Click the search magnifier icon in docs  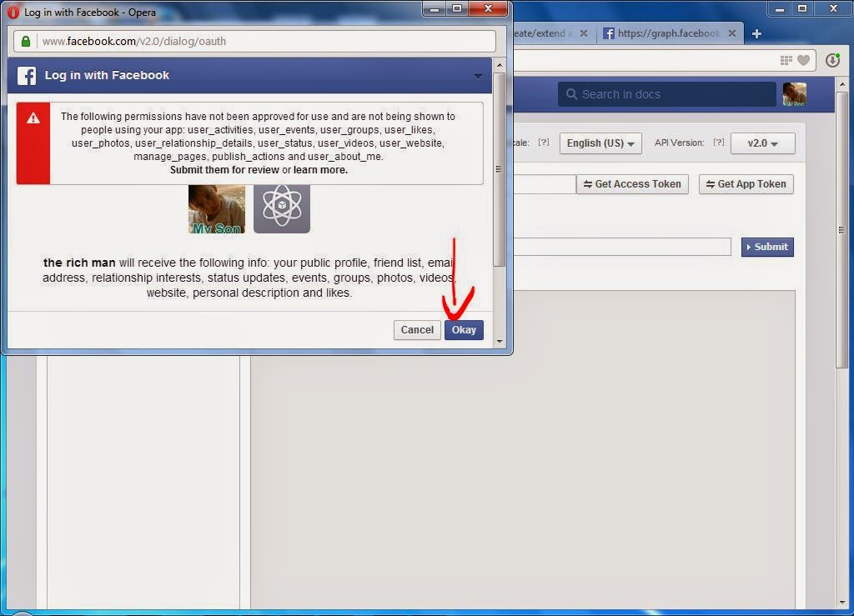point(571,94)
